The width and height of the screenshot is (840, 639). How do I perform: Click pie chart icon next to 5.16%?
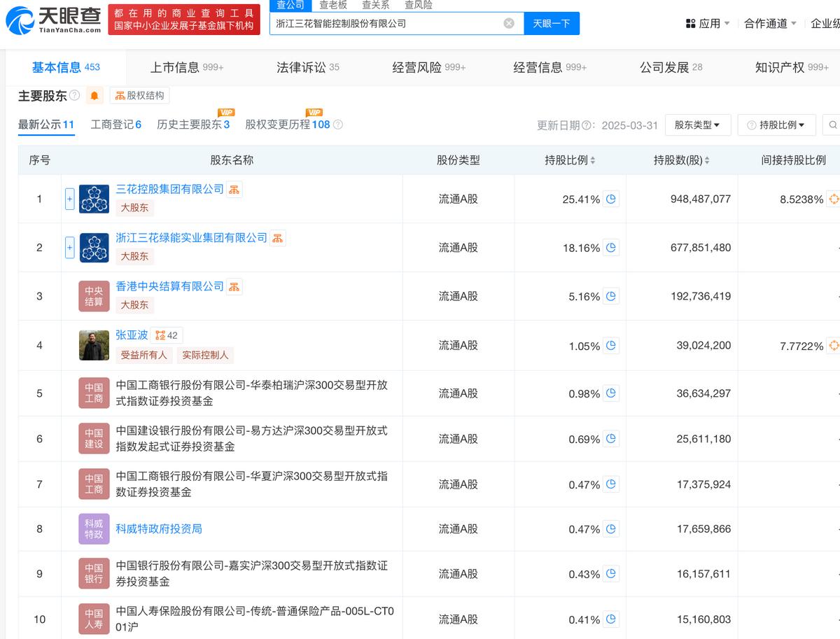[611, 296]
